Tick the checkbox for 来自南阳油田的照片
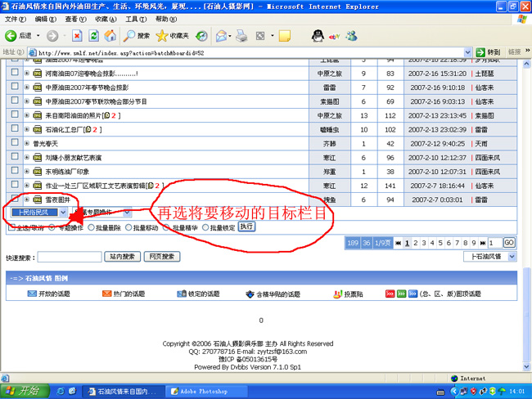The height and width of the screenshot is (399, 532). click(15, 114)
